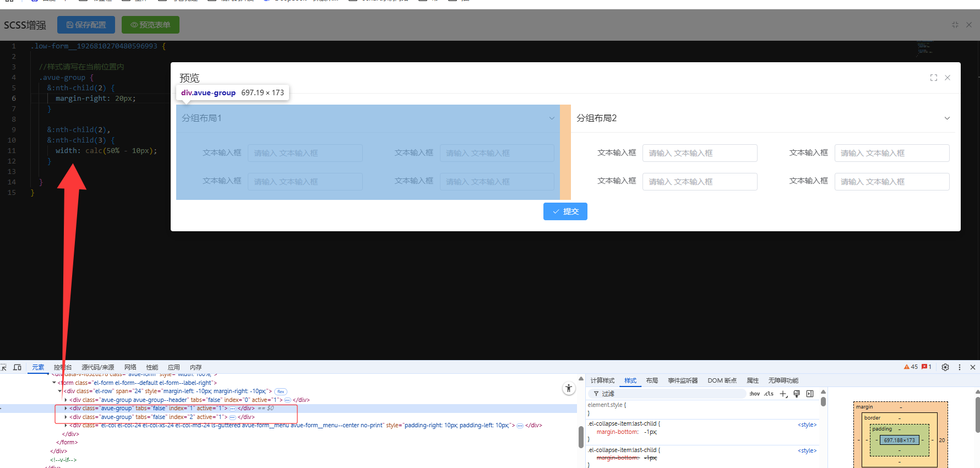This screenshot has width=980, height=468.
Task: Close the 预览 preview dialog
Action: (x=948, y=78)
